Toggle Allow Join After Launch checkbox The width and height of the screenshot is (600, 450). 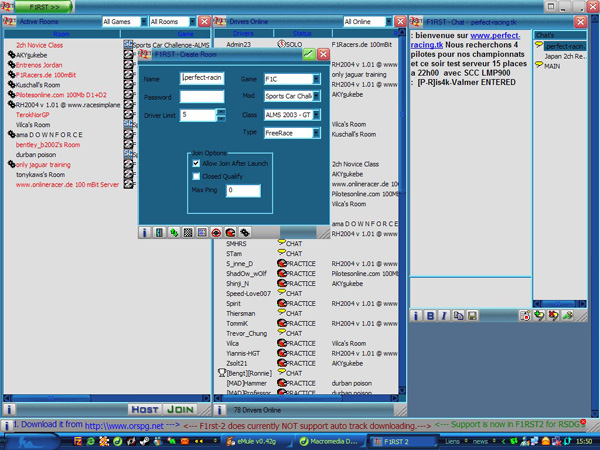tap(196, 163)
